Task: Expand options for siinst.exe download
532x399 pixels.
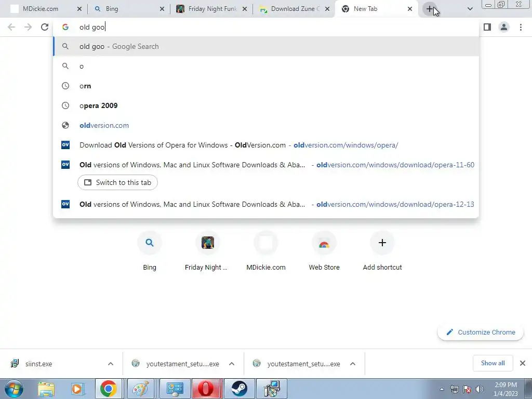Action: [111, 364]
